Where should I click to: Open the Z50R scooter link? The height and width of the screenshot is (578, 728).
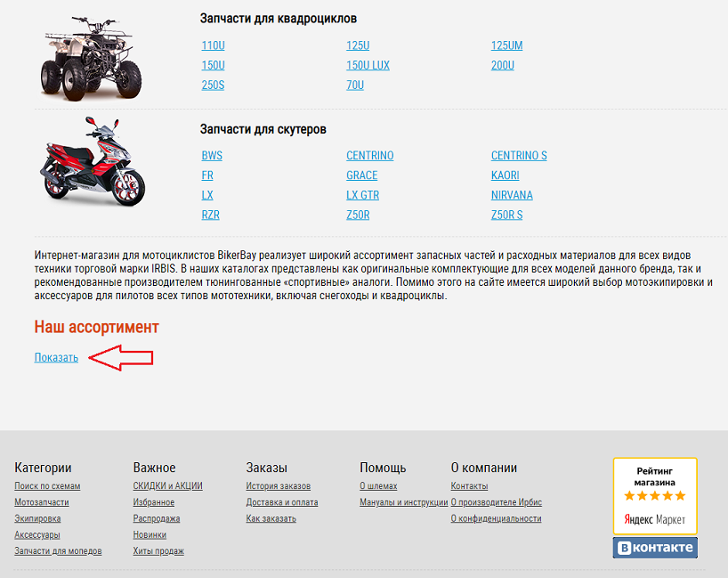pos(358,216)
